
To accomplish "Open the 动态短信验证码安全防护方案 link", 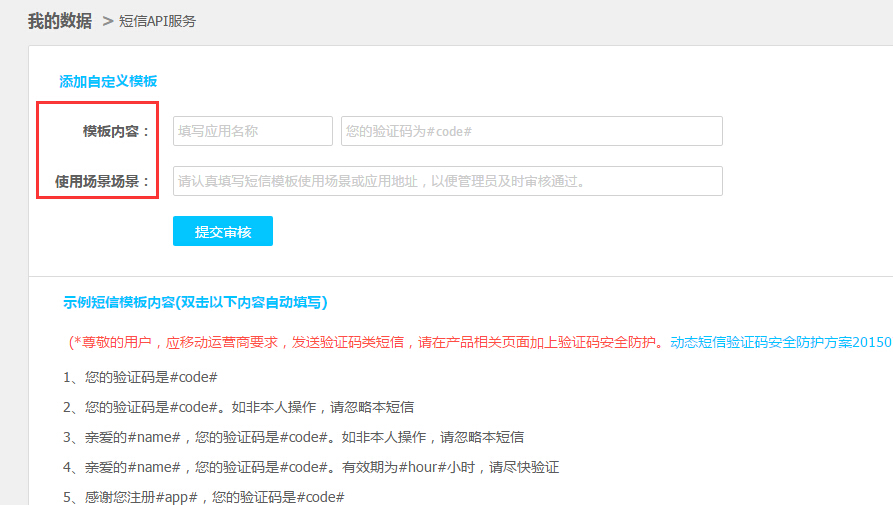I will tap(780, 342).
